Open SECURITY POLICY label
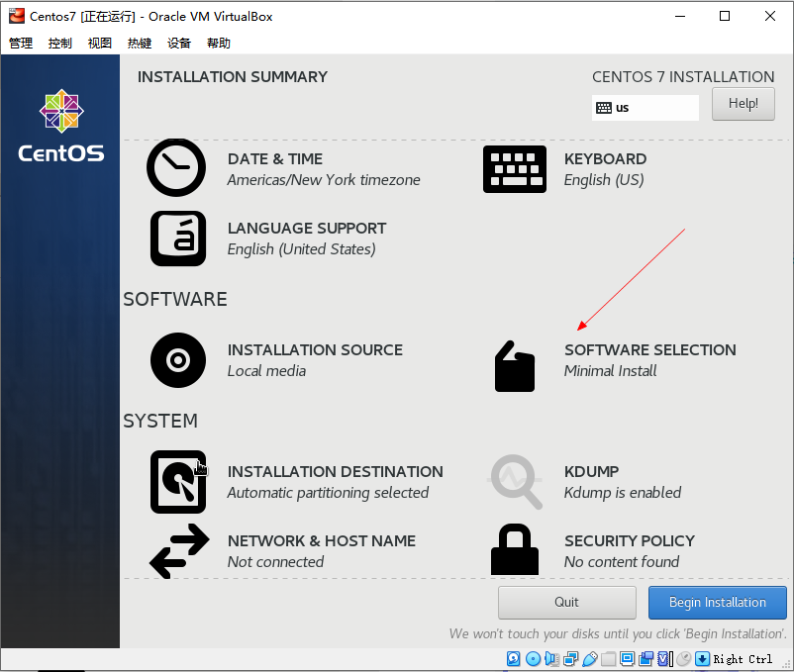 [630, 541]
